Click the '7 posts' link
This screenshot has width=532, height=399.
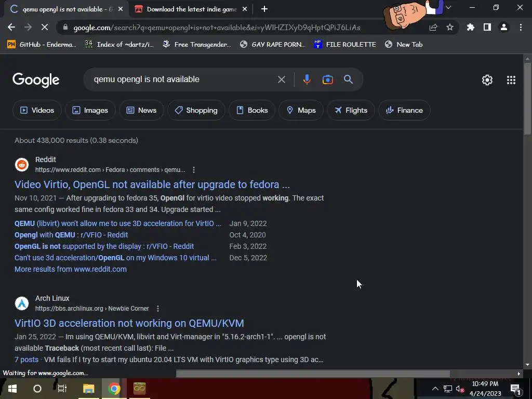pos(26,360)
